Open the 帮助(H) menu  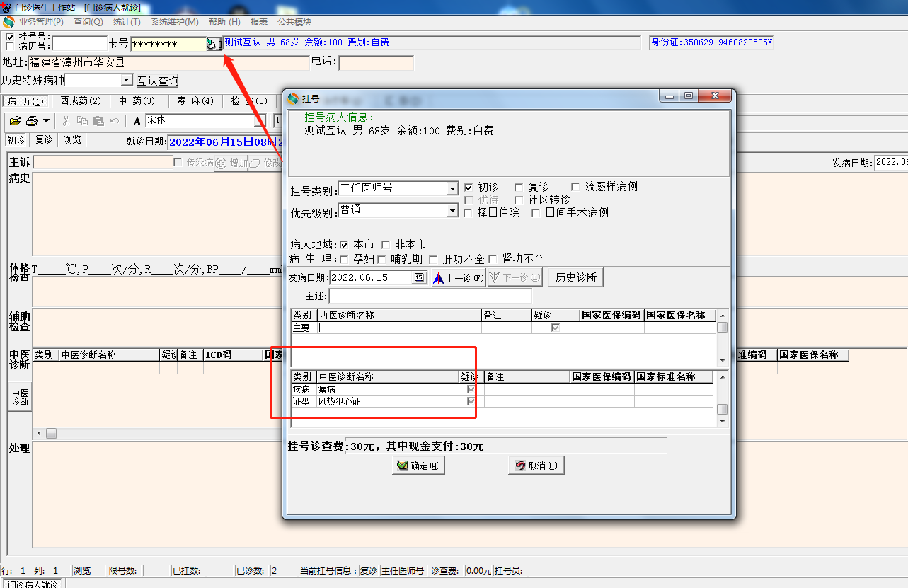pos(224,22)
